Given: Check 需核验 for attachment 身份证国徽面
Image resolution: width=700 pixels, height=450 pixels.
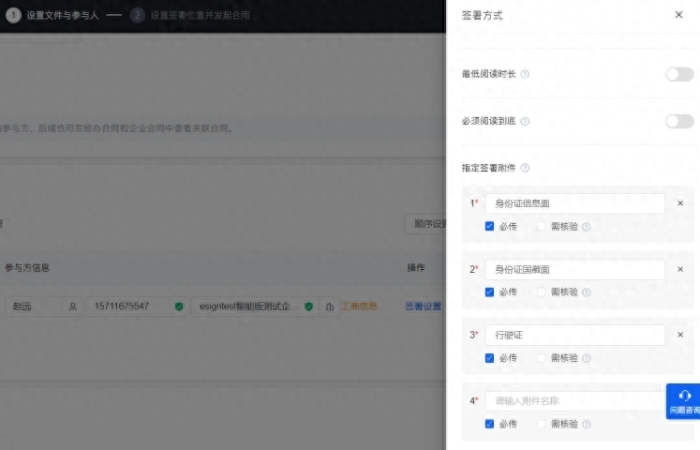Looking at the screenshot, I should 541,292.
